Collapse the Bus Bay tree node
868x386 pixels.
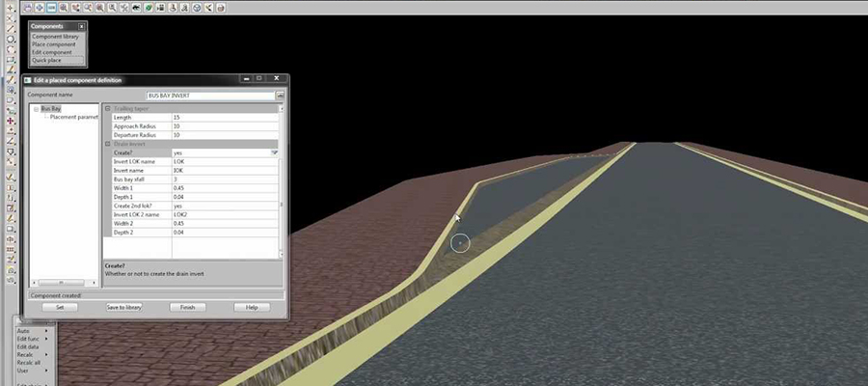pyautogui.click(x=36, y=109)
